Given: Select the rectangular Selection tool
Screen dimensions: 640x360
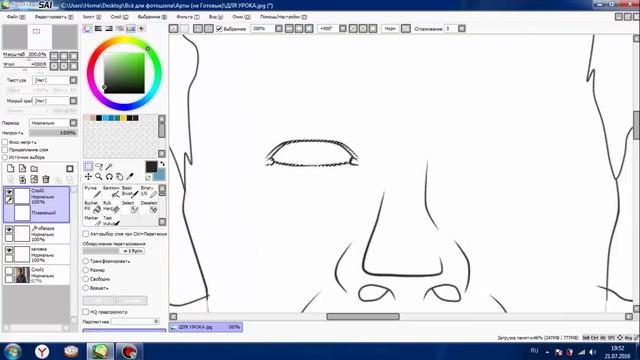Looking at the screenshot, I should click(x=88, y=166).
